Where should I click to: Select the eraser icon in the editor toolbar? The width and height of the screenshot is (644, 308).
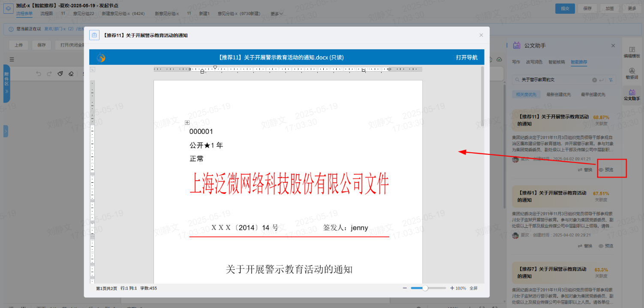click(71, 74)
